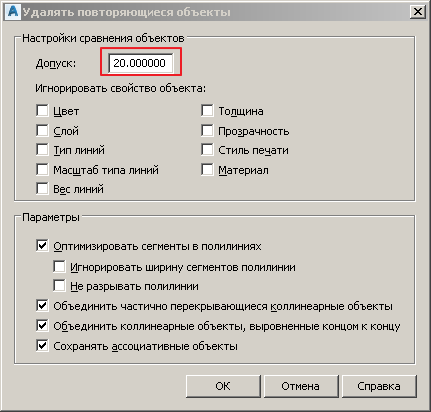Uncheck Оптимизировать сегменты в полилиниях

tap(42, 246)
